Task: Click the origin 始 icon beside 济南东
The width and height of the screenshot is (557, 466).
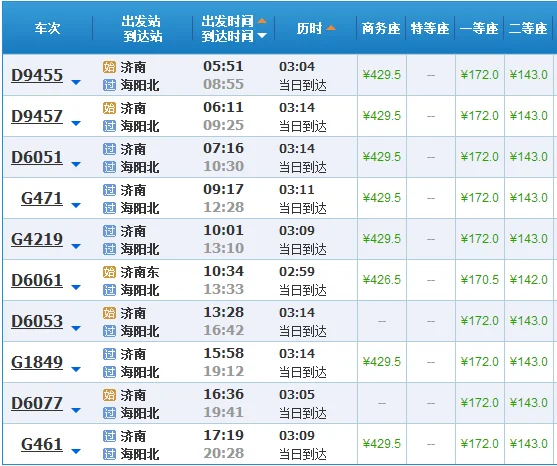Action: [x=109, y=272]
